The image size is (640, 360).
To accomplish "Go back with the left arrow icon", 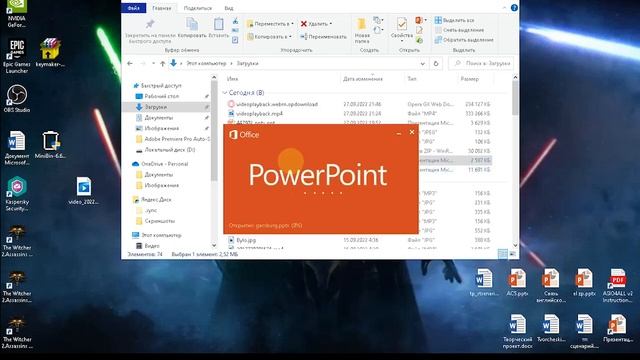I will 130,63.
